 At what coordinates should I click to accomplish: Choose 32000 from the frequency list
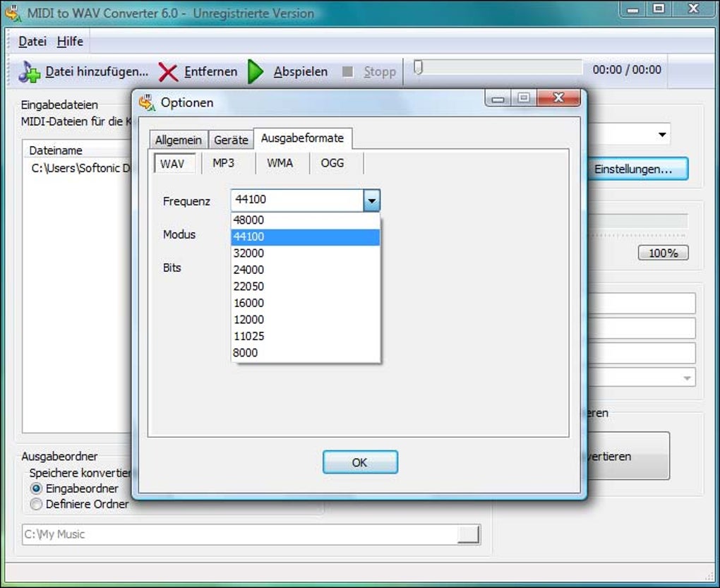click(x=306, y=253)
